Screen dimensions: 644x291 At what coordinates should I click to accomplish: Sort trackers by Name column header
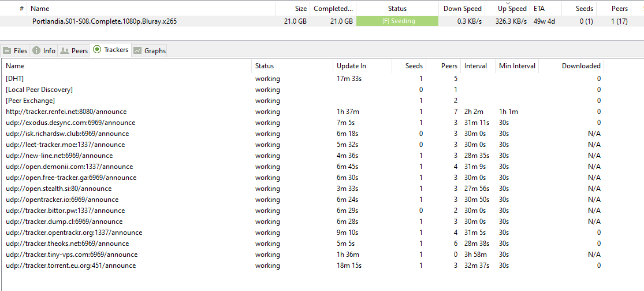126,66
